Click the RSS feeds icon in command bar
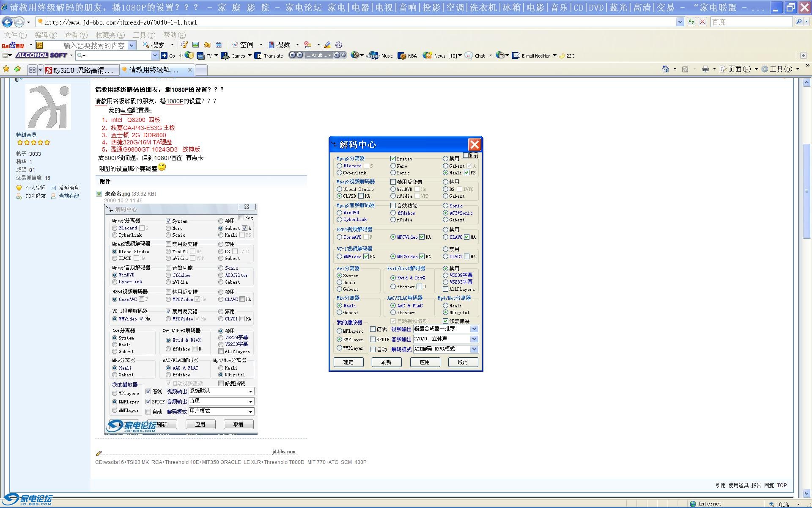This screenshot has height=508, width=812. [685, 69]
